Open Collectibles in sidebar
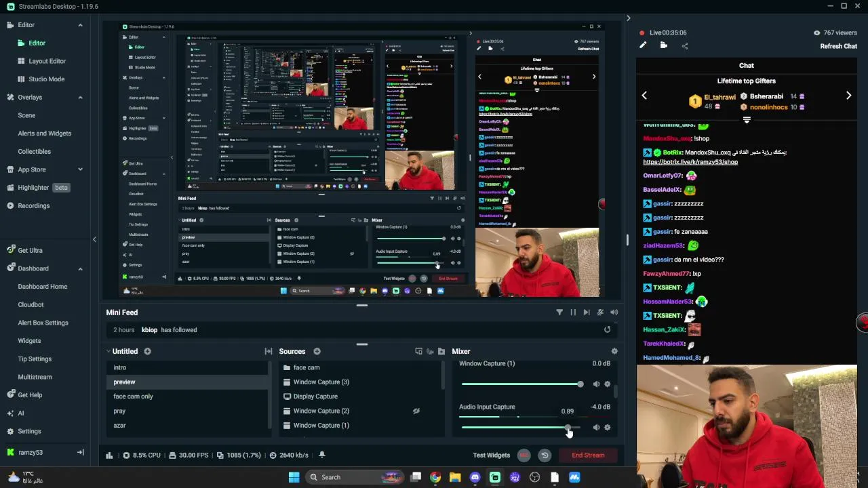The image size is (868, 488). pyautogui.click(x=34, y=151)
